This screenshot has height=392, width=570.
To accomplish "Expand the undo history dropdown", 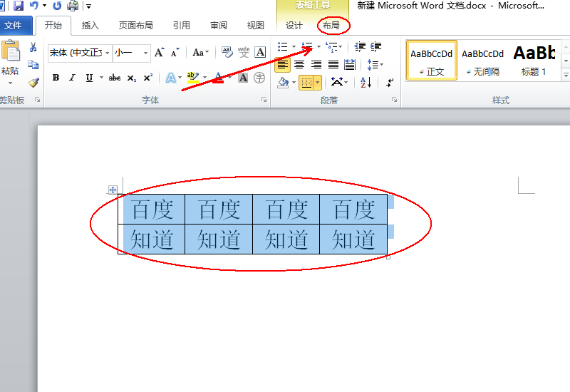I will [x=44, y=6].
